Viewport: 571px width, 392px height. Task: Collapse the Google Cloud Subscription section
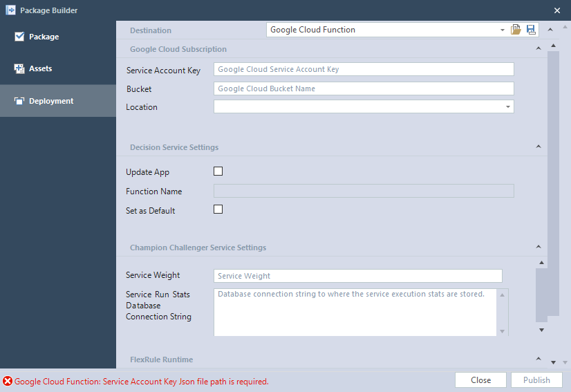click(x=539, y=48)
